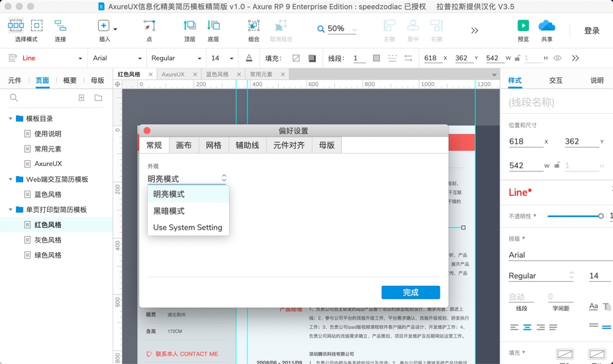Activate the 连接 connector tool
Viewport: 613px width, 364px height.
click(x=60, y=26)
